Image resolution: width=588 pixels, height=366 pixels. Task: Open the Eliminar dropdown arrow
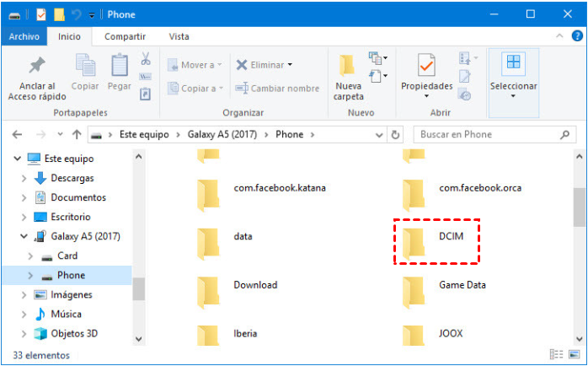(x=290, y=65)
